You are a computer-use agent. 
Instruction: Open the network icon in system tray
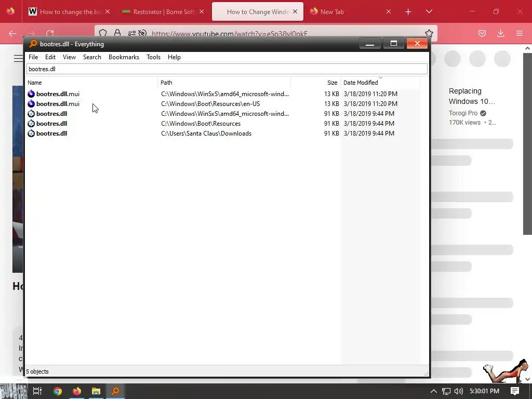coord(446,391)
